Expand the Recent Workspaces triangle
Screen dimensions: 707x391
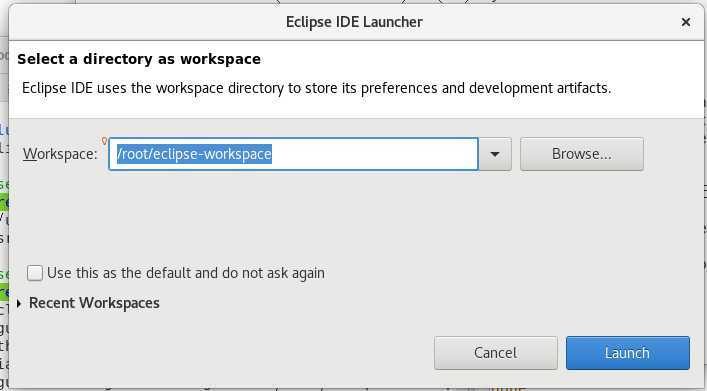point(19,304)
